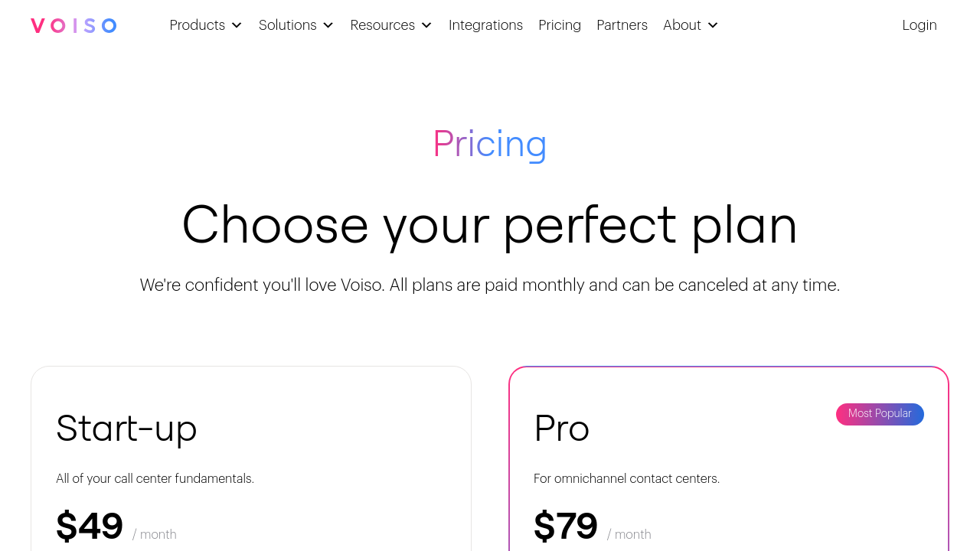Expand the Resources dropdown arrow
The height and width of the screenshot is (551, 980).
(x=426, y=25)
